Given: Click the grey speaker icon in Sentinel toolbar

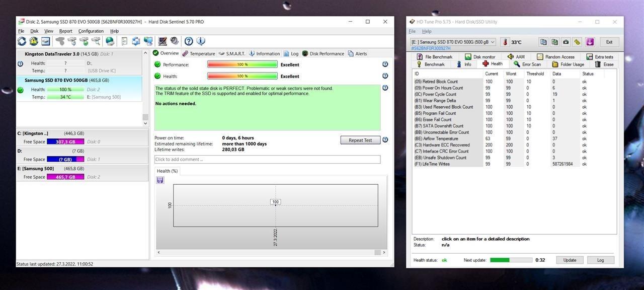Looking at the screenshot, I should 174,41.
